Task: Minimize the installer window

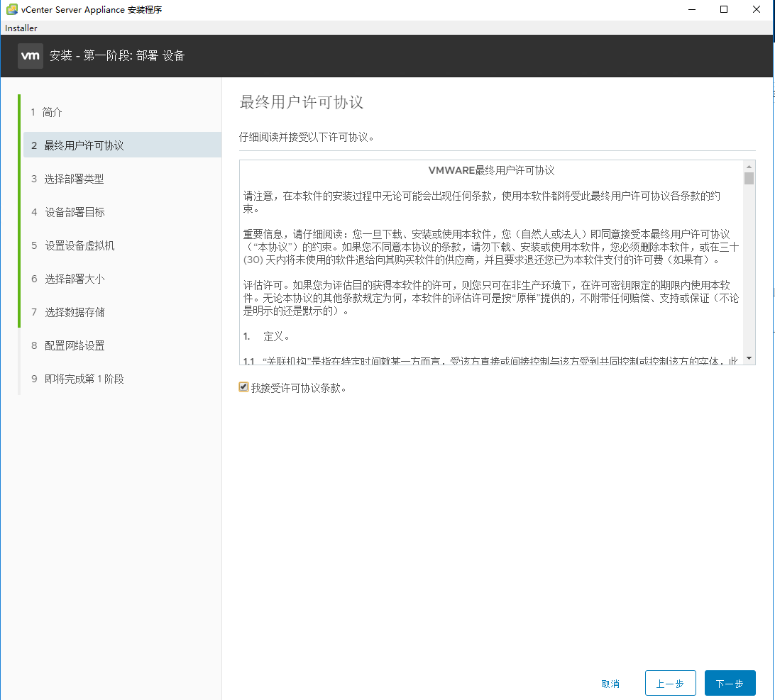Action: (692, 9)
